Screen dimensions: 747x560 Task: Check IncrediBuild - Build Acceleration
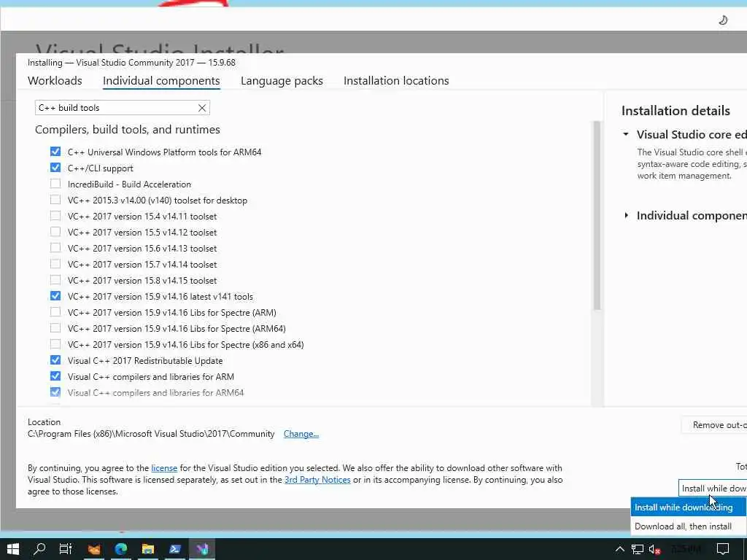pyautogui.click(x=55, y=184)
